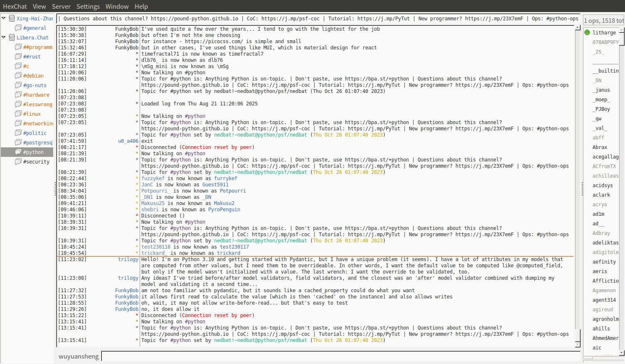Viewport: 625px width, 364px height.
Task: Click the #security channel icon
Action: tap(18, 161)
